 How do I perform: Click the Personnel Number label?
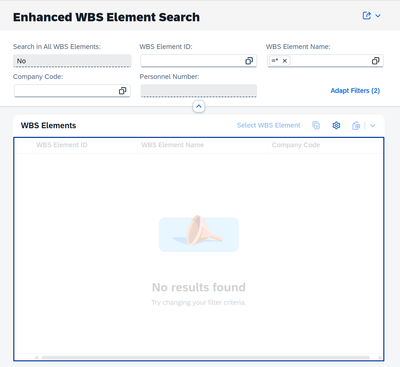click(x=169, y=77)
